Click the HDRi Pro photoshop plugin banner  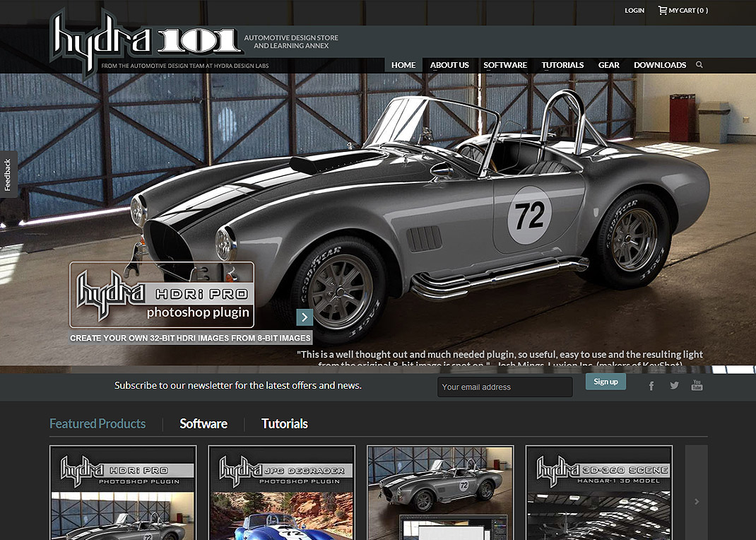(162, 295)
